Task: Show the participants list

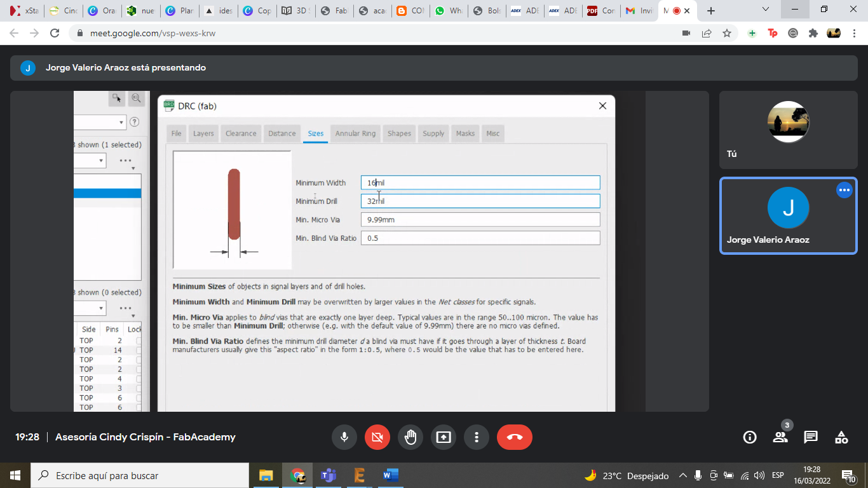Action: [x=780, y=437]
